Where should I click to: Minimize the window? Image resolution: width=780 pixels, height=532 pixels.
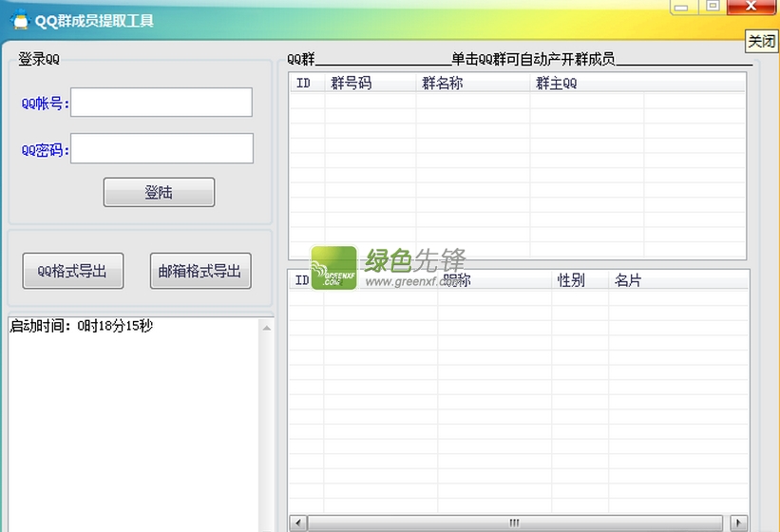(682, 7)
